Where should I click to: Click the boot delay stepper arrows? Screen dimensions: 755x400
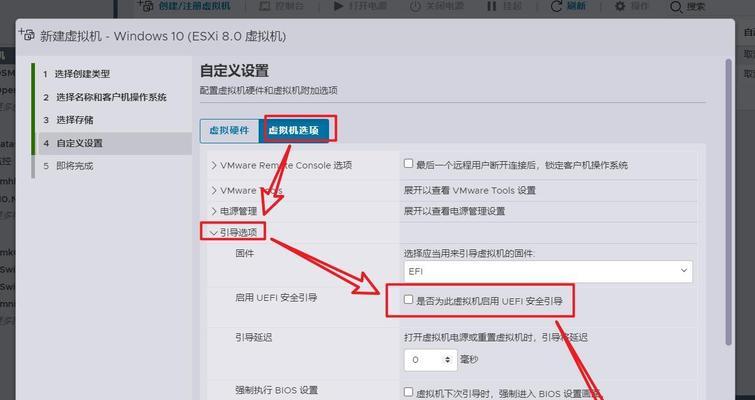448,360
